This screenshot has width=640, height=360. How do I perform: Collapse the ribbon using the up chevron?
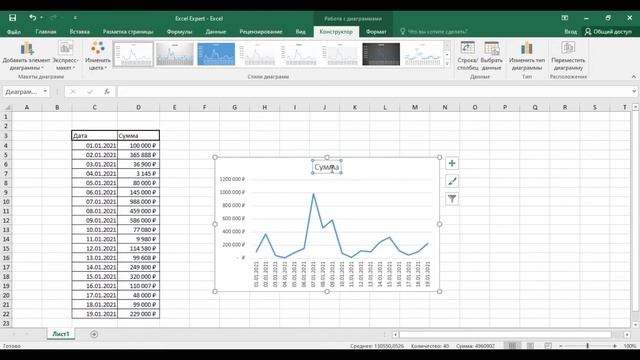click(633, 76)
